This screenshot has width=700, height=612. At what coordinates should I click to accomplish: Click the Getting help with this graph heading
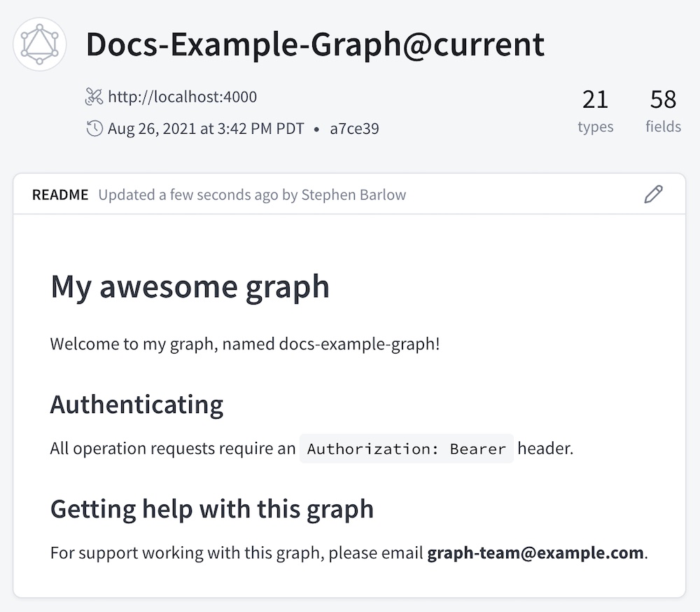click(212, 508)
